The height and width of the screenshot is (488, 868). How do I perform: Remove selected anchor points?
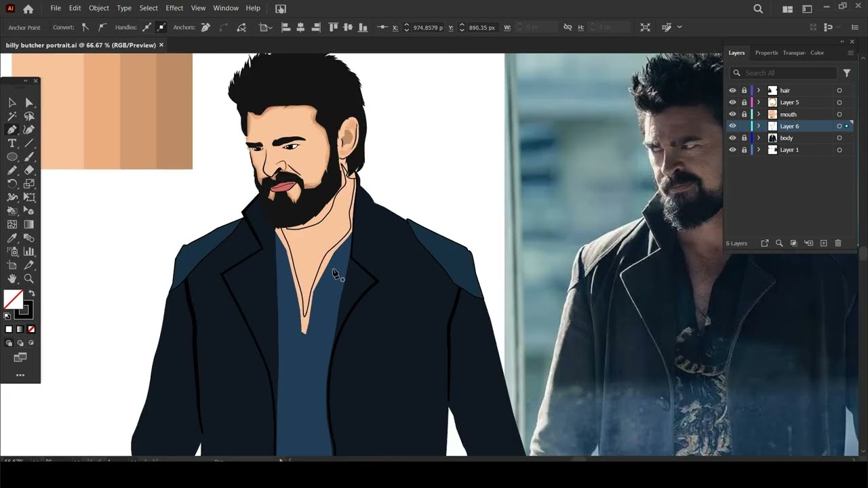click(205, 27)
